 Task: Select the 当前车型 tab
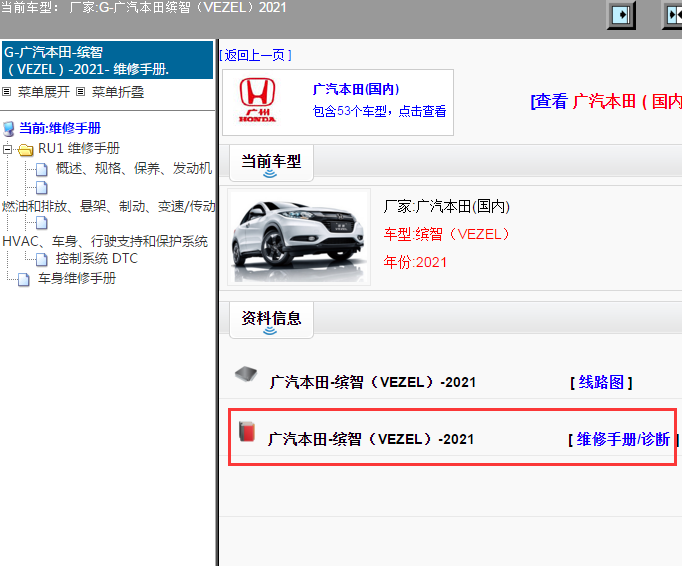271,162
